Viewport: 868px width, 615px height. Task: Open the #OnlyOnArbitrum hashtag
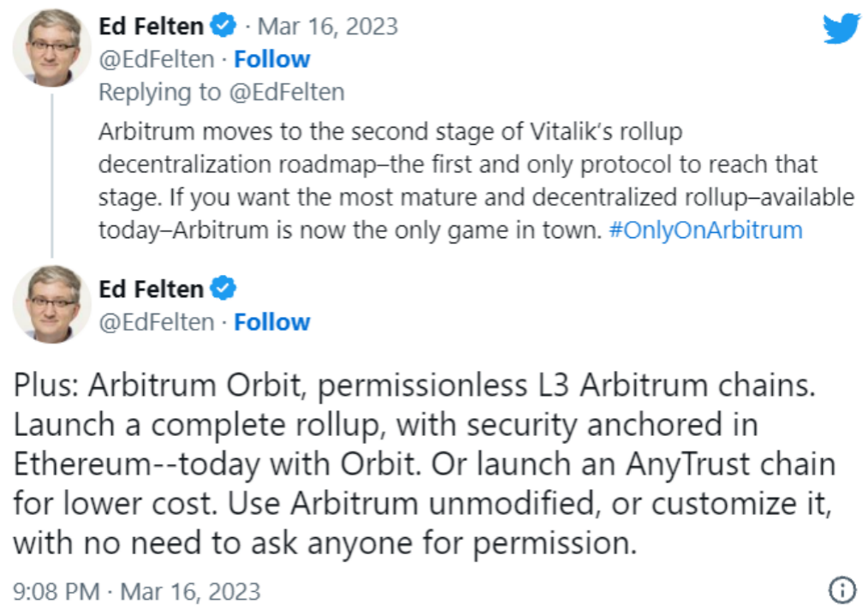pos(705,230)
